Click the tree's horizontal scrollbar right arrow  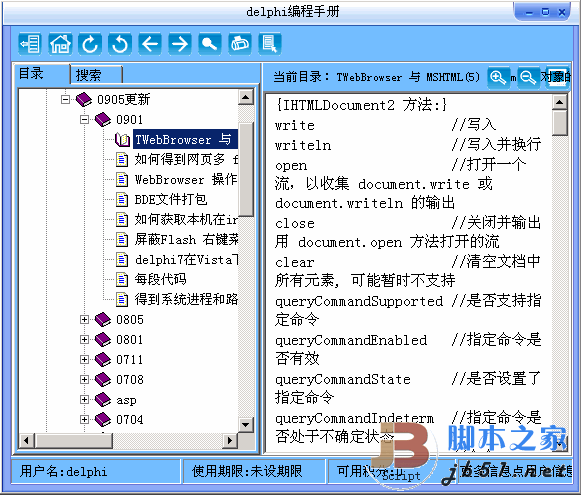230,440
